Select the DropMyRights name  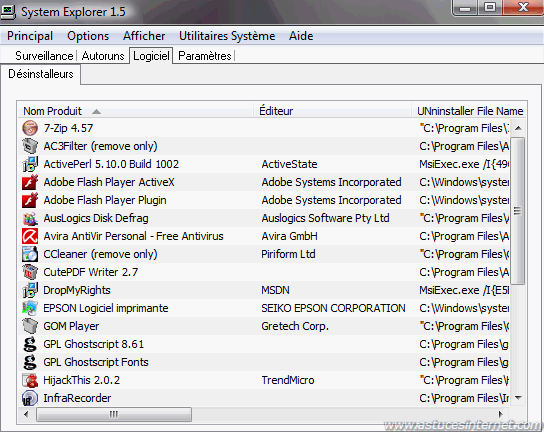(x=77, y=290)
